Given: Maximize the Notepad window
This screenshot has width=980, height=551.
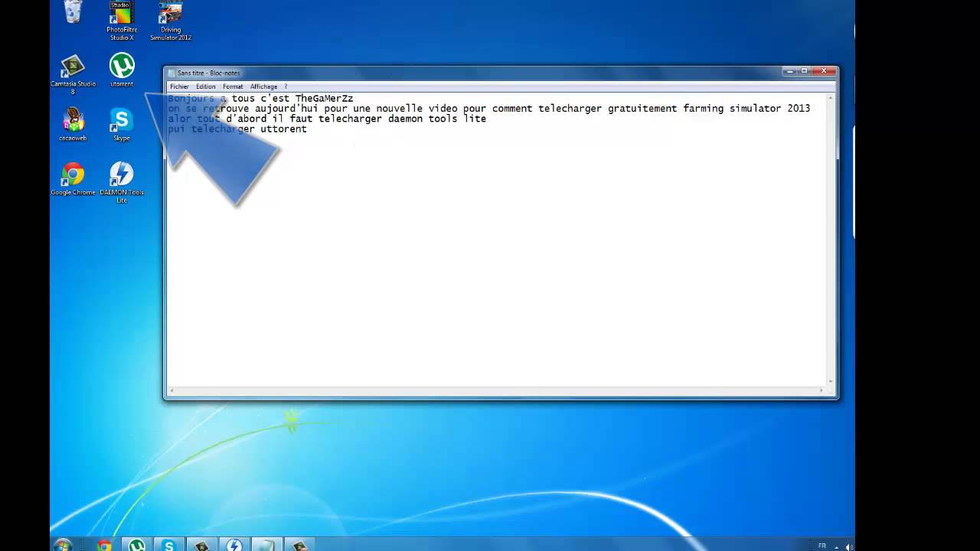Looking at the screenshot, I should pos(804,71).
